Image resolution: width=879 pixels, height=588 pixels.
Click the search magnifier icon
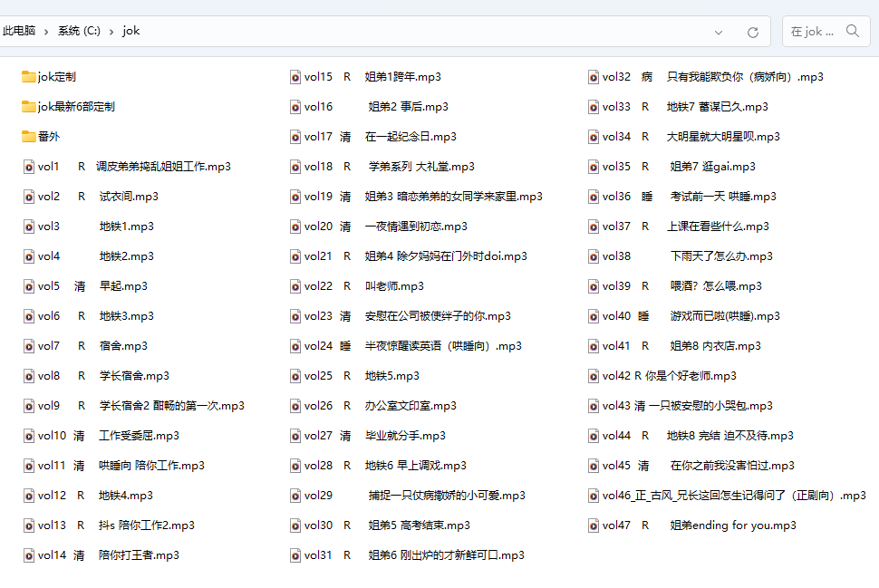(852, 31)
